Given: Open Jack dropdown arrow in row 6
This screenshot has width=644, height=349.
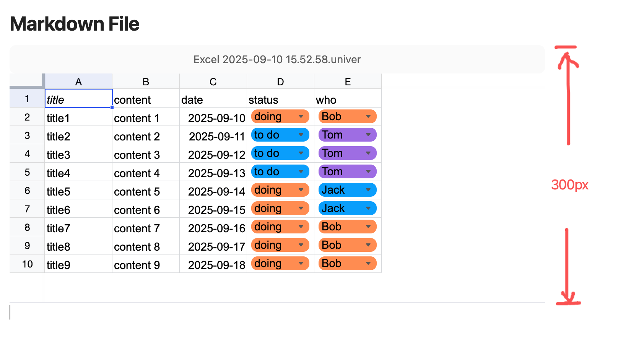Looking at the screenshot, I should (368, 190).
